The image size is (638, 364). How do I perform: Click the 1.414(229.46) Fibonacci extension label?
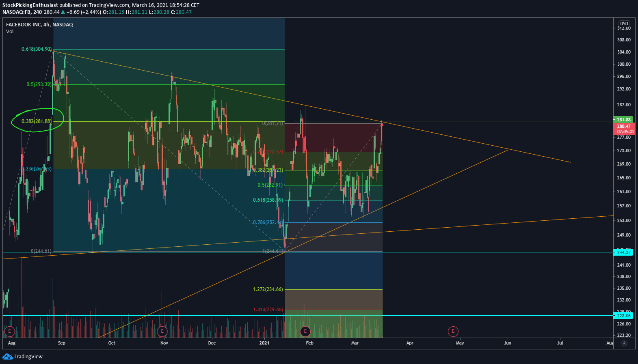pyautogui.click(x=268, y=310)
